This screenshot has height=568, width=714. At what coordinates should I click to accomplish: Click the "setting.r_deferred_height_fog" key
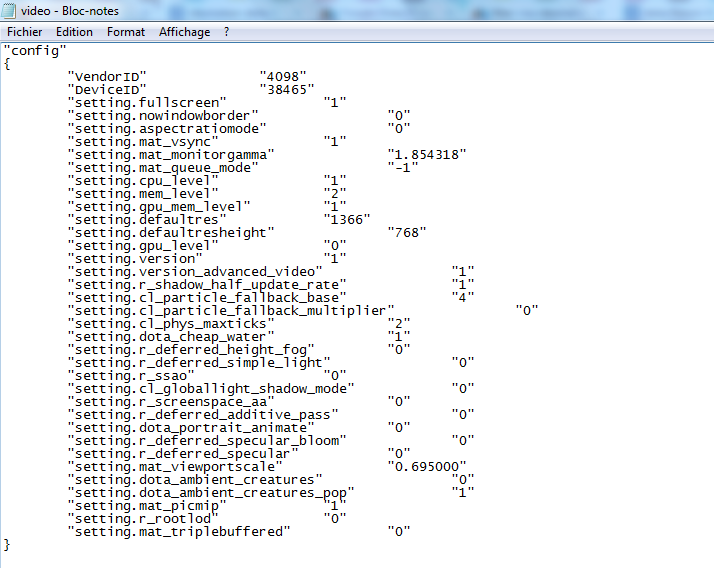pos(191,350)
